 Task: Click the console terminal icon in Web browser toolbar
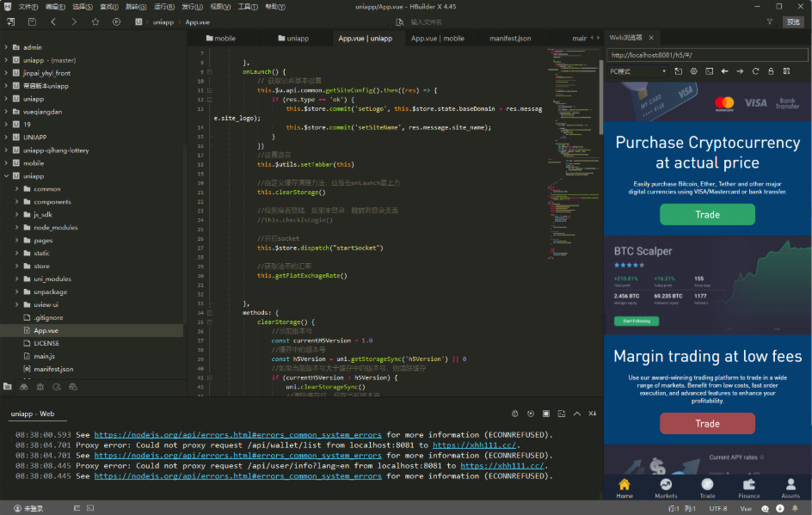(x=710, y=71)
